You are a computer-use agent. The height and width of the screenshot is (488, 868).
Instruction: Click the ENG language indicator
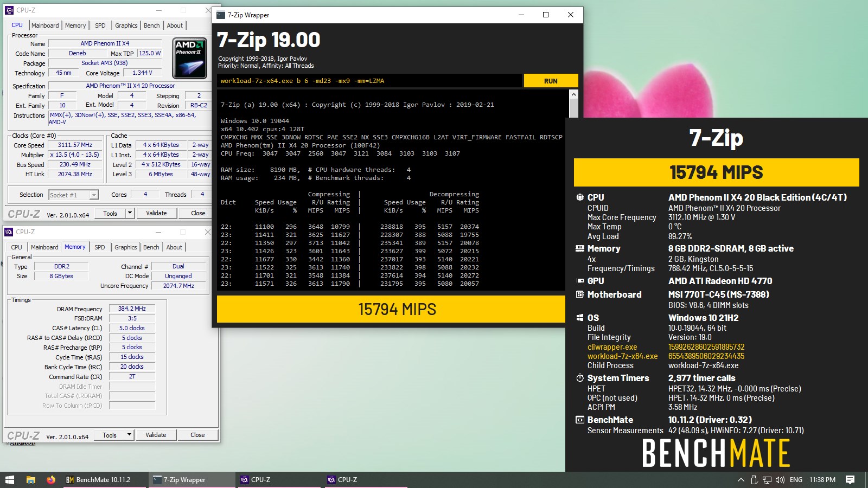pos(796,480)
